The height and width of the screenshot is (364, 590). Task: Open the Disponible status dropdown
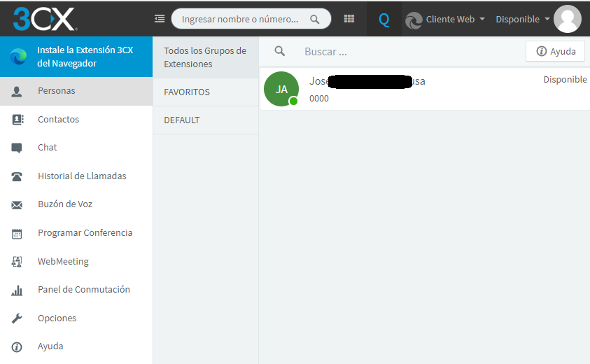tap(522, 19)
